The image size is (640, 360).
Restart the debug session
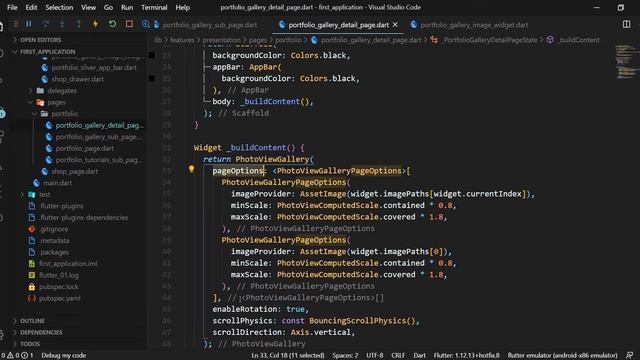pos(112,24)
